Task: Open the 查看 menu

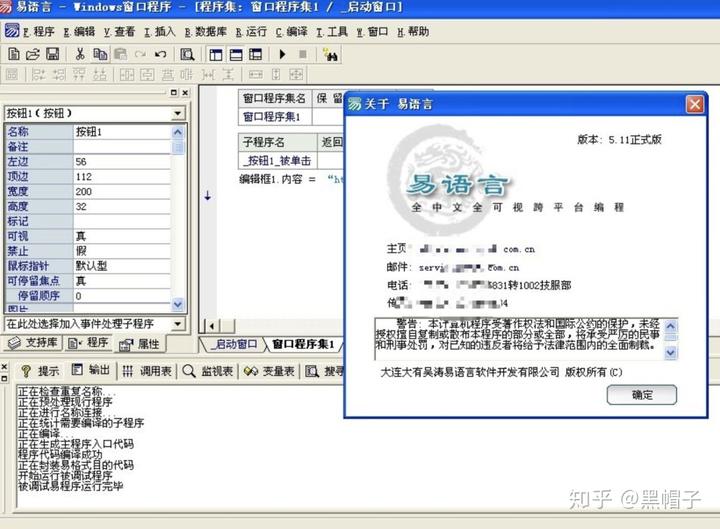Action: (x=120, y=32)
